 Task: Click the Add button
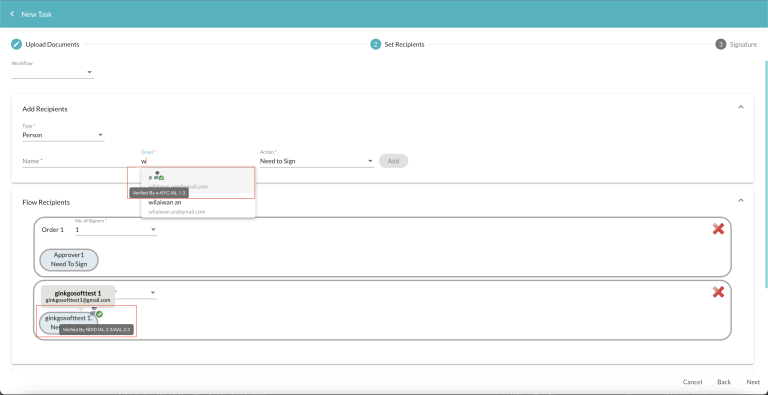click(393, 161)
